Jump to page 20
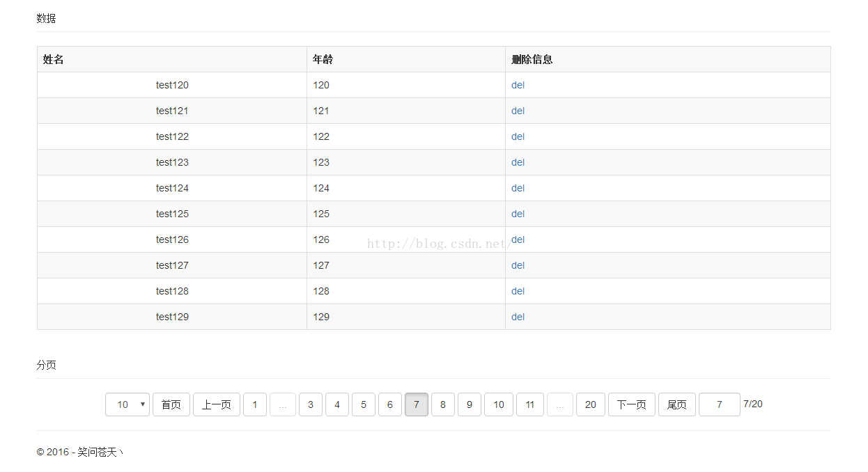 591,404
